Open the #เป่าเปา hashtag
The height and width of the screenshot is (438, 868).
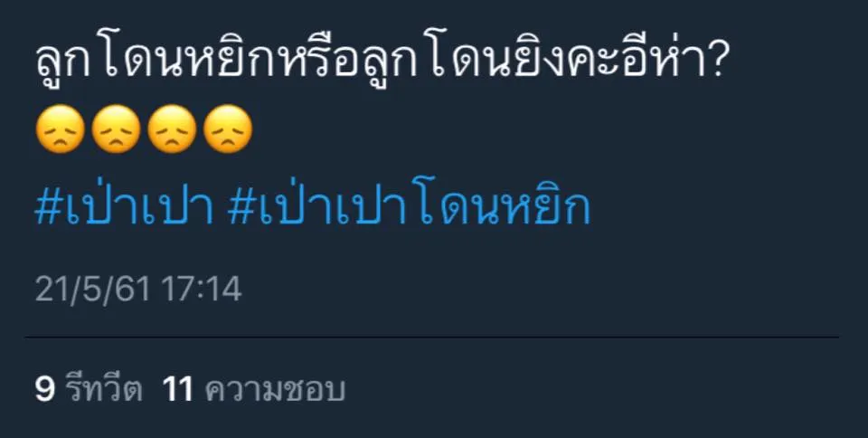(x=125, y=209)
